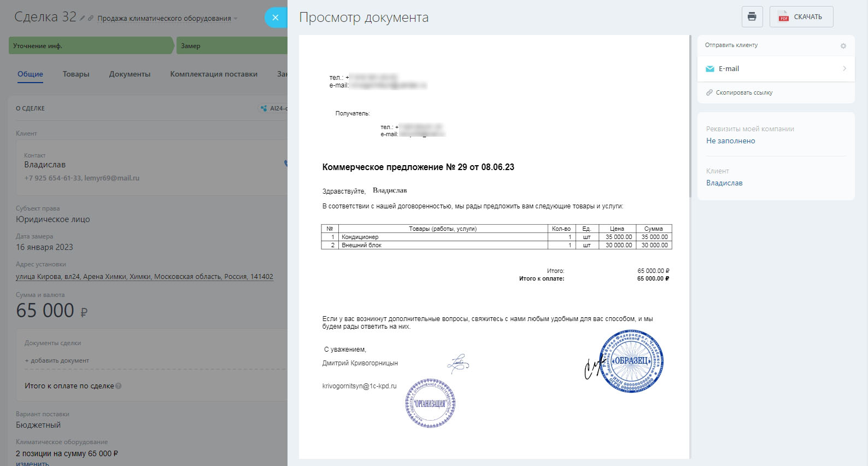This screenshot has width=868, height=466.
Task: Open 'Не заполнено' company requisites
Action: [730, 141]
